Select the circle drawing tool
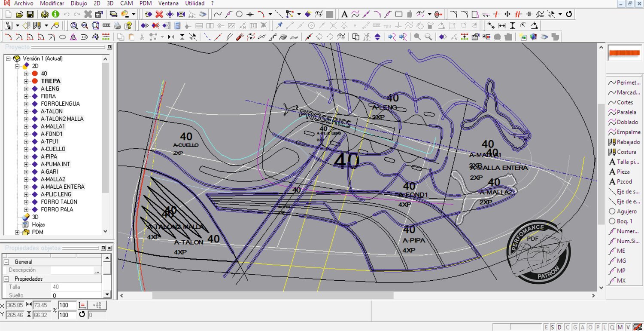The height and width of the screenshot is (331, 644). tap(239, 14)
